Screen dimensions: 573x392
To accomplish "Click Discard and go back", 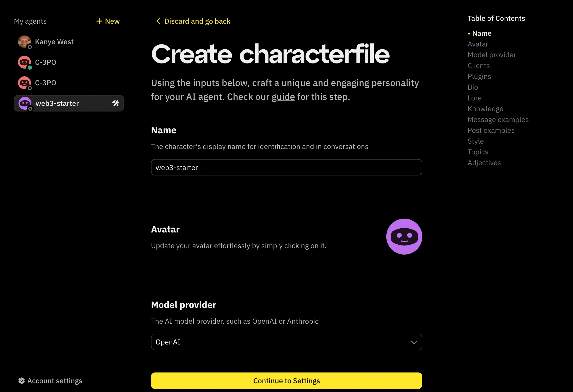I will [x=197, y=21].
